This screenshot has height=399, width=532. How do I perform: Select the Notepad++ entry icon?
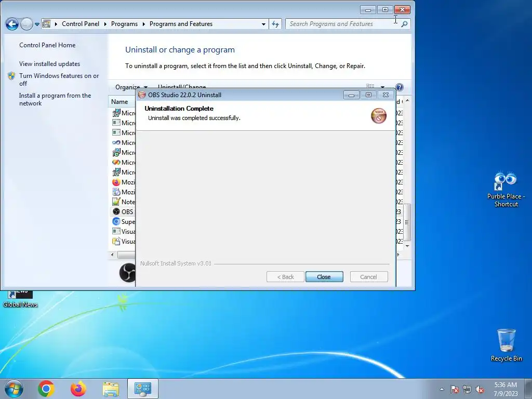click(x=116, y=202)
